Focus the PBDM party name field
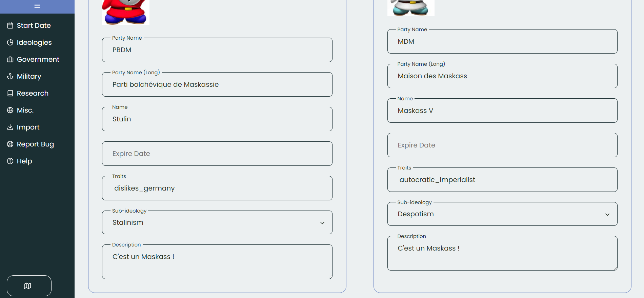Viewport: 644px width, 298px height. (217, 50)
